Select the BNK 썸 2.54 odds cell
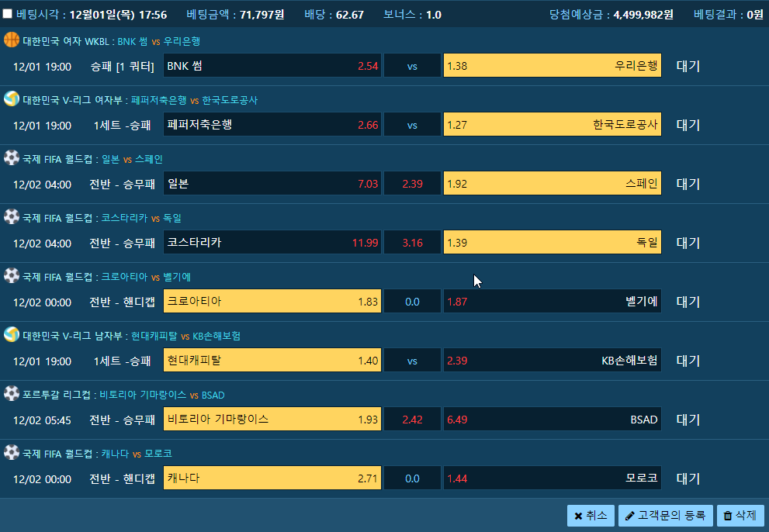769x532 pixels. pyautogui.click(x=272, y=66)
